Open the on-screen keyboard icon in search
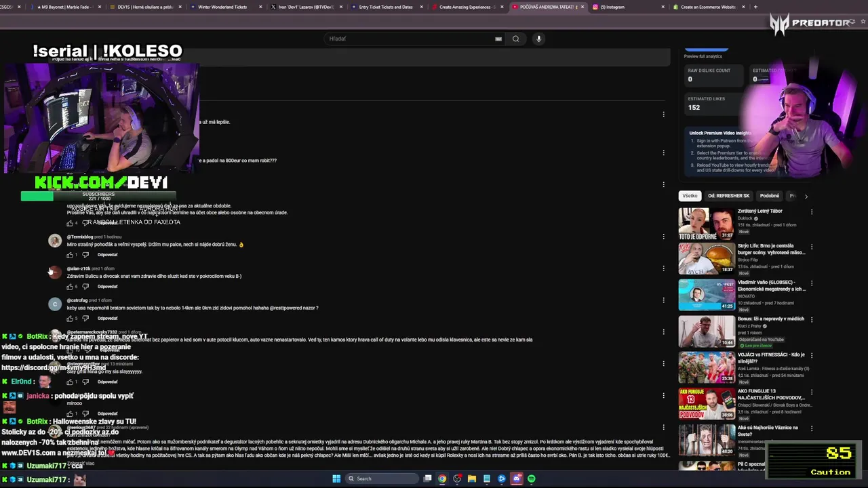 click(x=498, y=39)
